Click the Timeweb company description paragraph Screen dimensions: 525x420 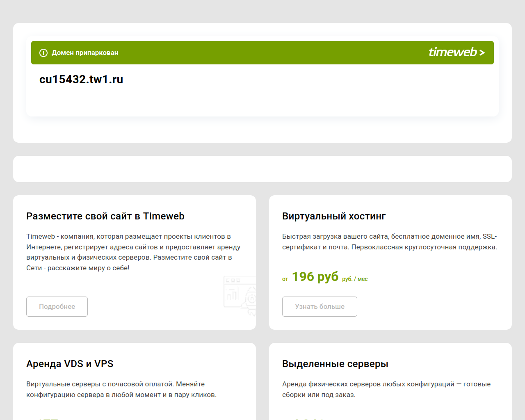[x=133, y=252]
